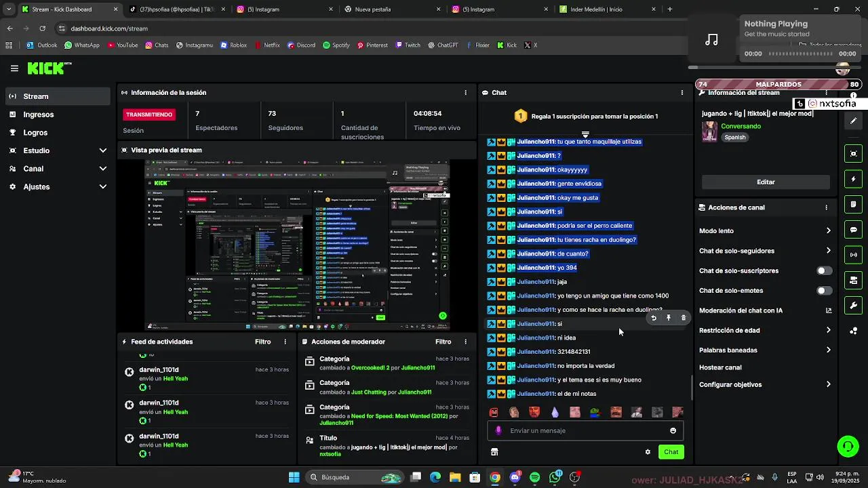The image size is (868, 488).
Task: Click green support headset floating button
Action: (x=848, y=446)
